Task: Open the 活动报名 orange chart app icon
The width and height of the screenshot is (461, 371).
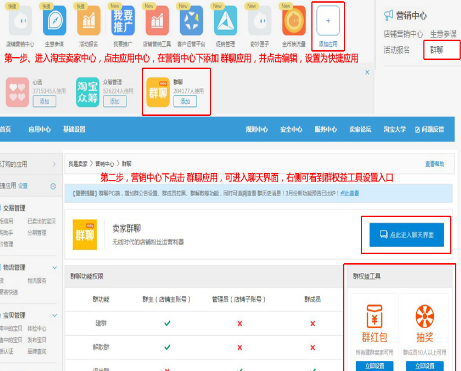Action: coord(89,21)
